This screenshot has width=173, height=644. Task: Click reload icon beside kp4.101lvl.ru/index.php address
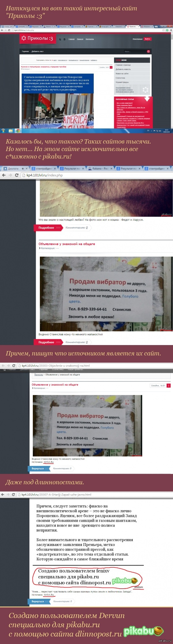16,175
